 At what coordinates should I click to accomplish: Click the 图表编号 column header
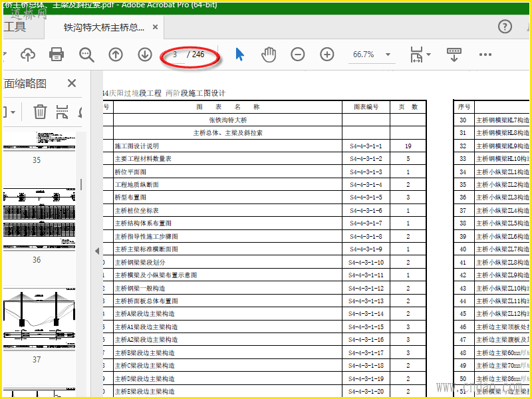(366, 107)
